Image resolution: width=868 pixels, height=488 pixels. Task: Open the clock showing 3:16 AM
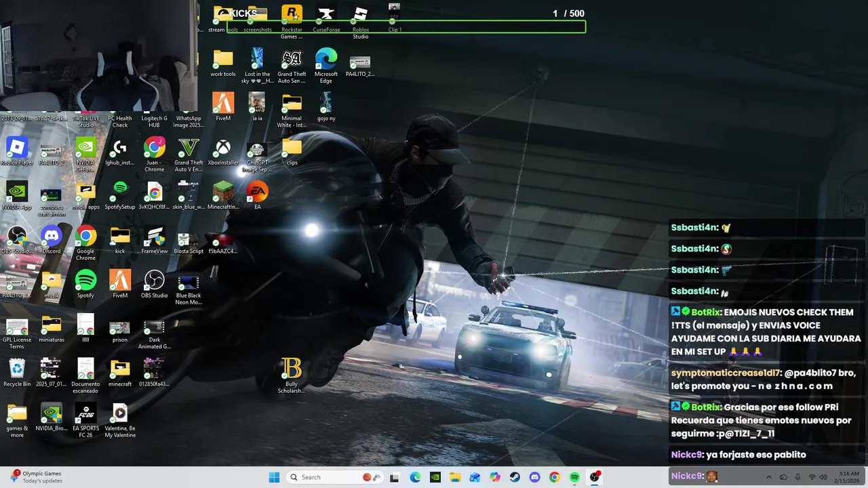pos(848,477)
